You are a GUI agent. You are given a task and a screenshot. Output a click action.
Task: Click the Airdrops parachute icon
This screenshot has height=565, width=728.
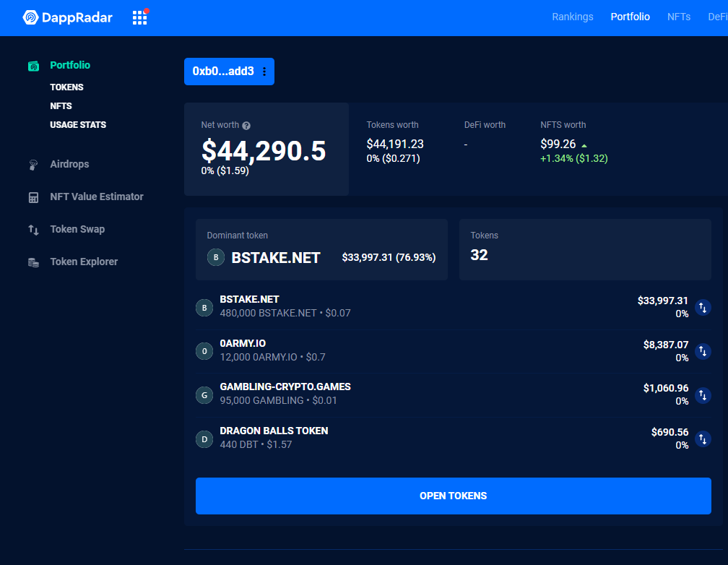33,165
